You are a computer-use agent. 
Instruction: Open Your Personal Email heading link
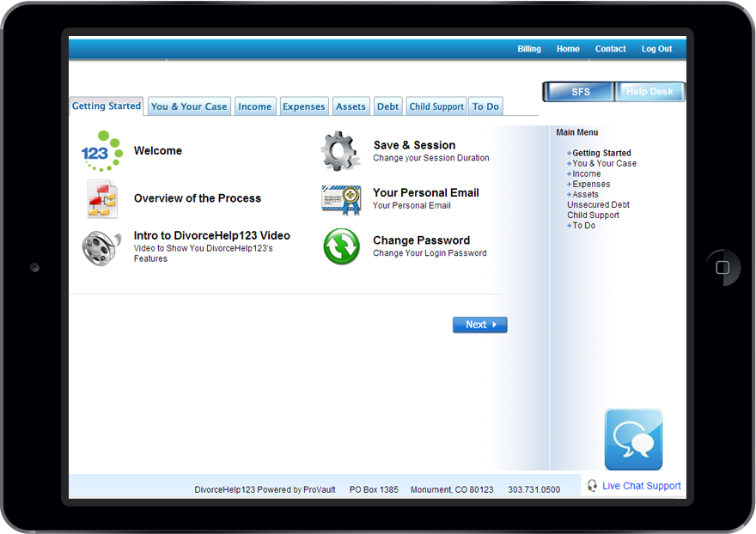pyautogui.click(x=426, y=193)
